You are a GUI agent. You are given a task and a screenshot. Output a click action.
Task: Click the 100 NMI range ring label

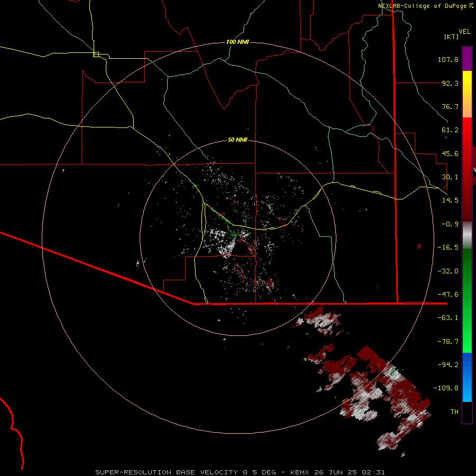[x=237, y=42]
